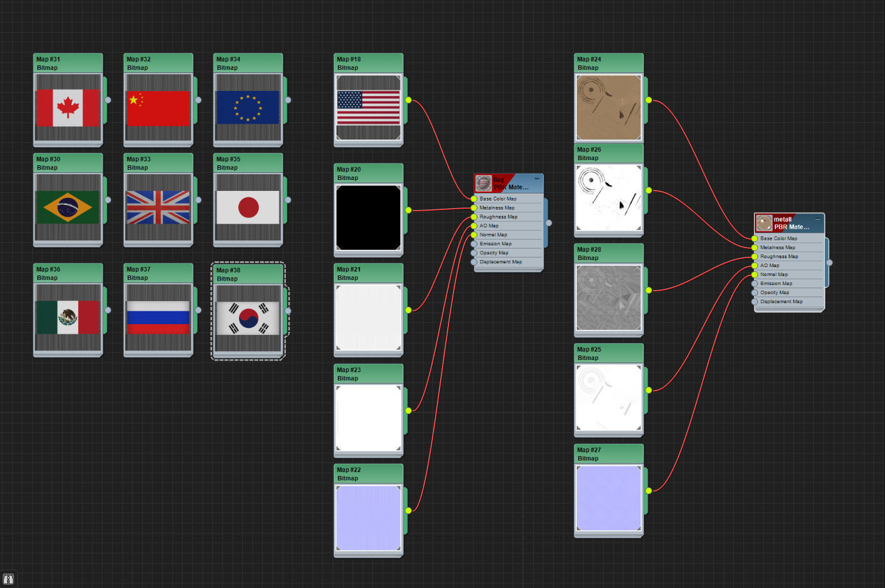Select the purple normal map thumbnail in Map #22
Viewport: 885px width, 588px height.
[x=368, y=518]
